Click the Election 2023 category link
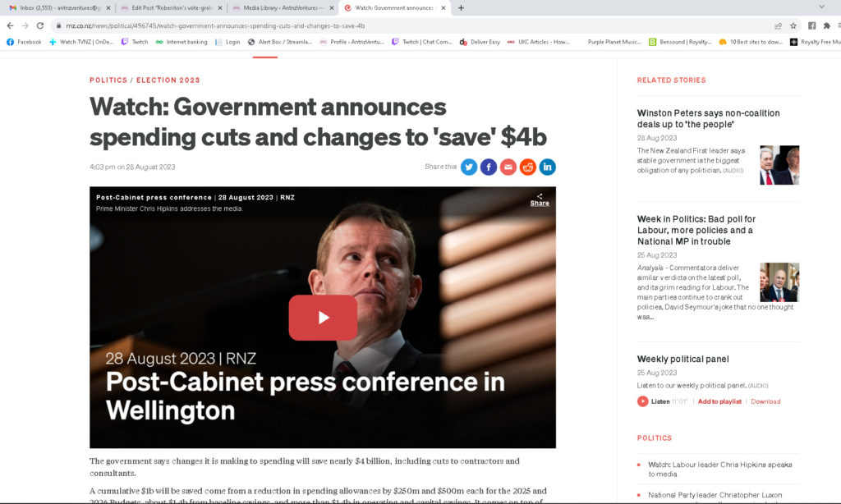This screenshot has width=841, height=504. pyautogui.click(x=168, y=80)
